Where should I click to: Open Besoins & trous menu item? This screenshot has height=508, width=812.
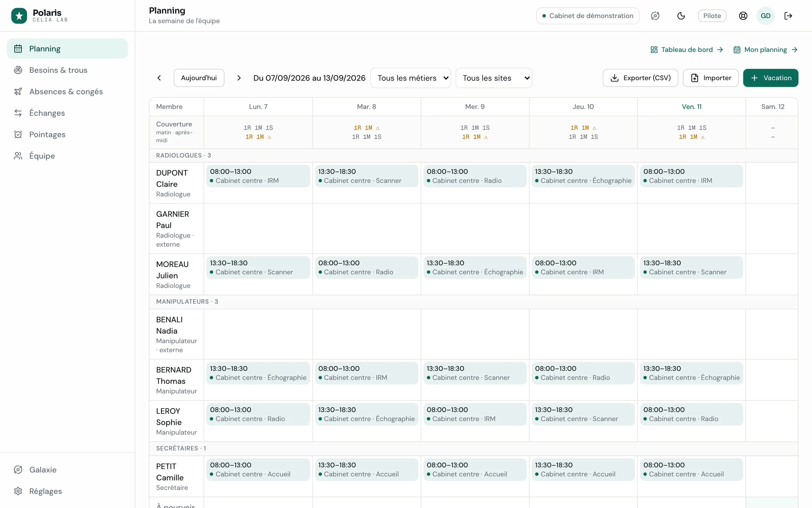point(67,70)
